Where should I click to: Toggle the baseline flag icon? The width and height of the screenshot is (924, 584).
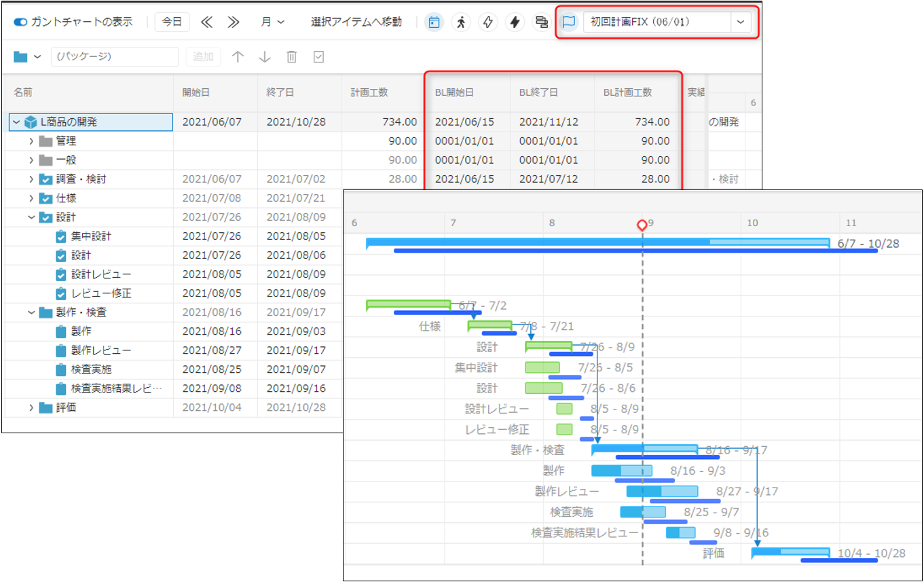click(569, 22)
